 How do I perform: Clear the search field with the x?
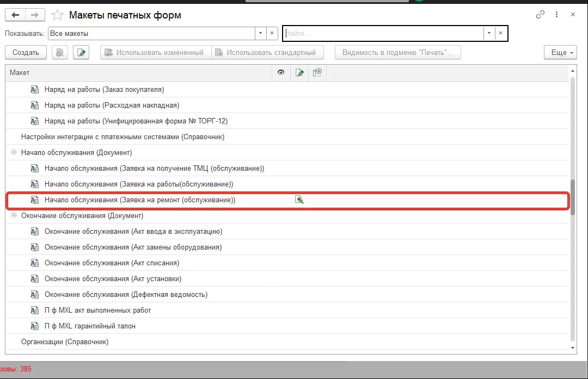[x=501, y=33]
